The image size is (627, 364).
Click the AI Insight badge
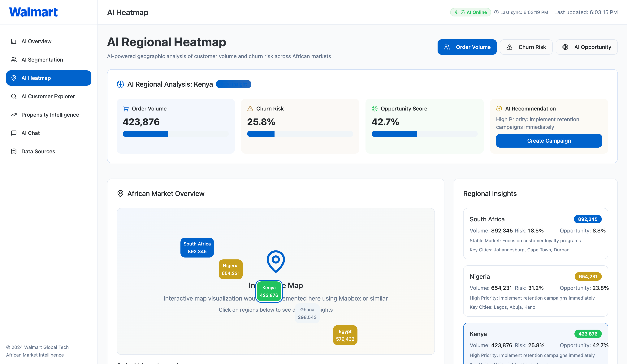234,84
